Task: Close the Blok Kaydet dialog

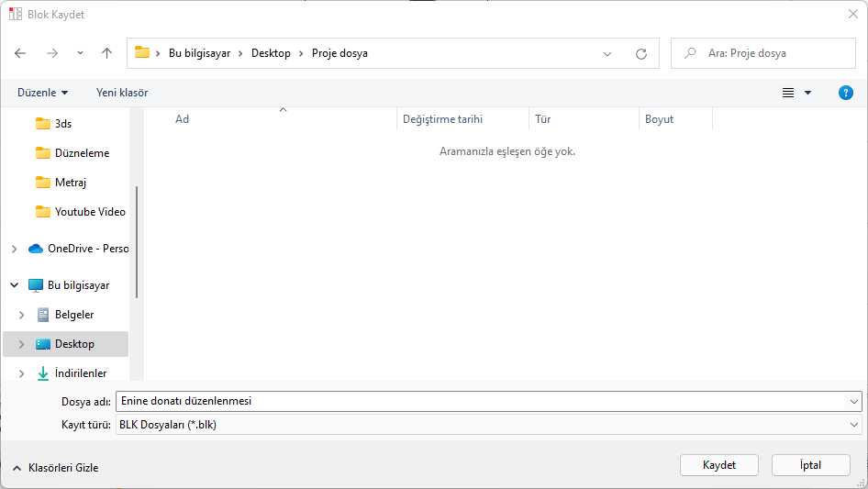Action: tap(853, 14)
